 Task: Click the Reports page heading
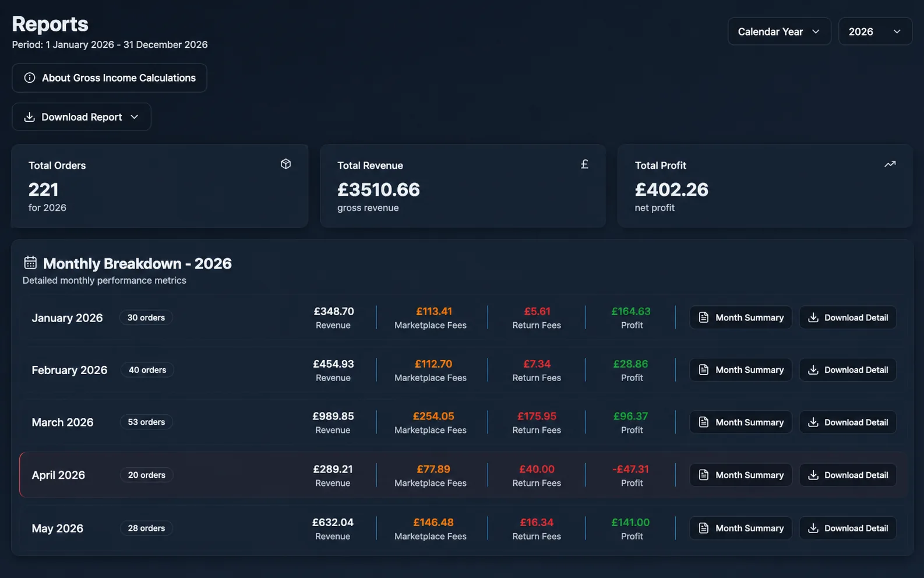click(x=50, y=24)
